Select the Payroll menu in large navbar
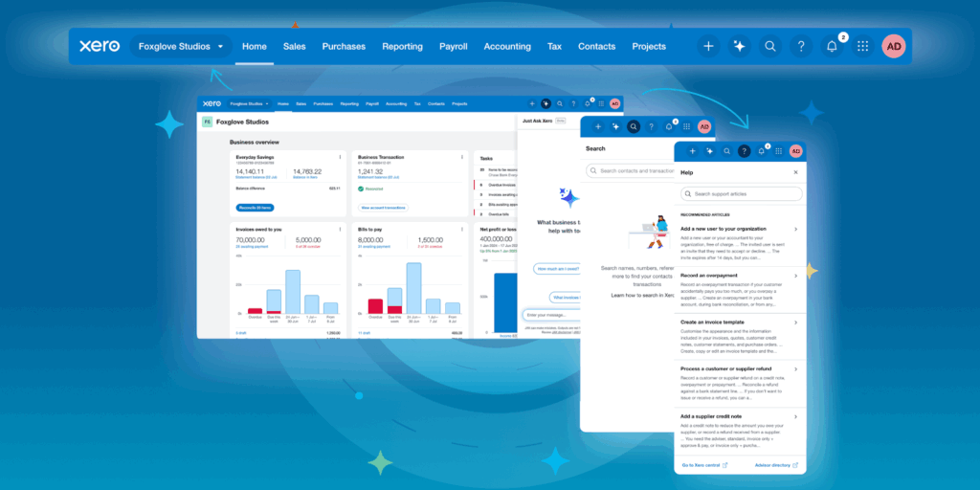This screenshot has height=490, width=980. pyautogui.click(x=453, y=46)
